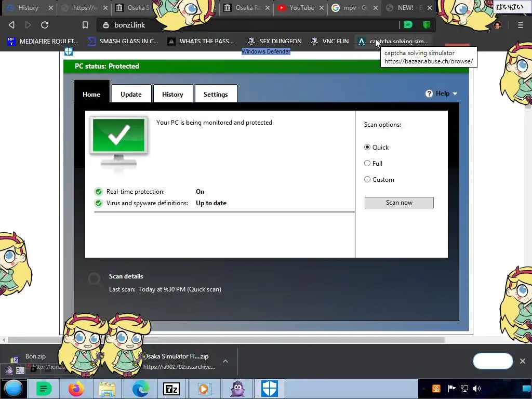Screen dimensions: 532x399
Task: Close the downloads bar with the X
Action: 523,361
